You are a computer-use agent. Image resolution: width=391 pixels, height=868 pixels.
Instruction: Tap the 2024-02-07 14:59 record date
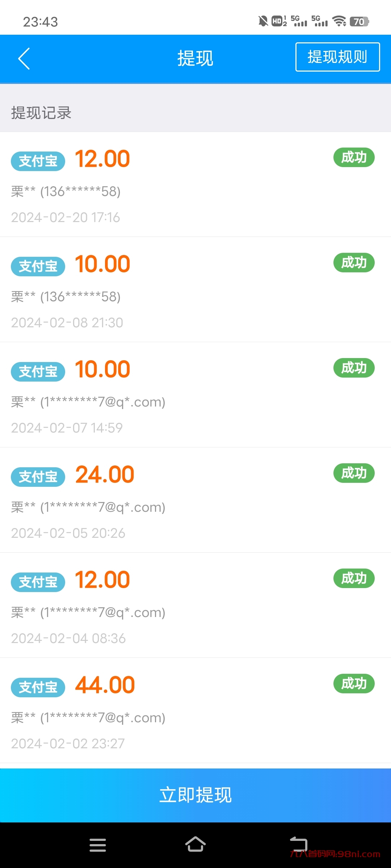[x=67, y=428]
